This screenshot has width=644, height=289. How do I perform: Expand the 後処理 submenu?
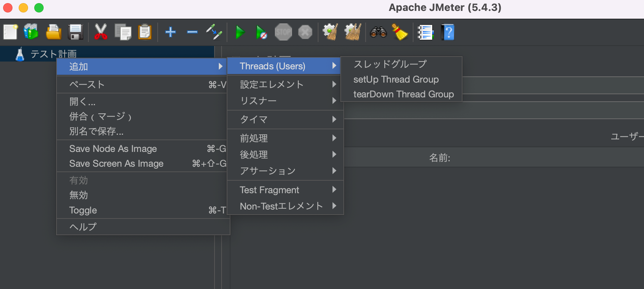(285, 155)
